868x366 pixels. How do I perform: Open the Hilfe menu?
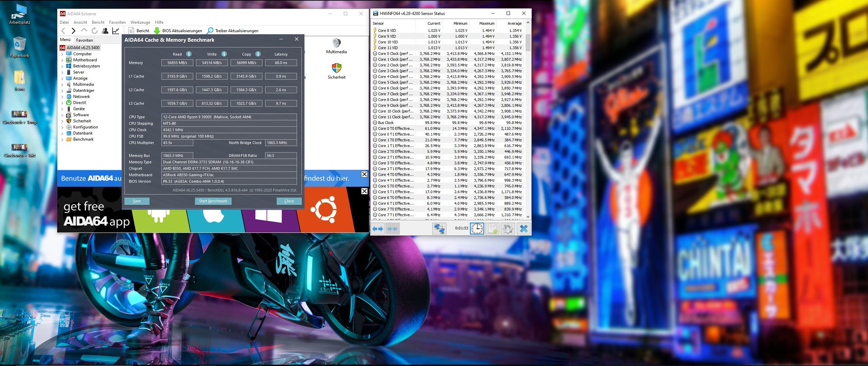pos(159,22)
